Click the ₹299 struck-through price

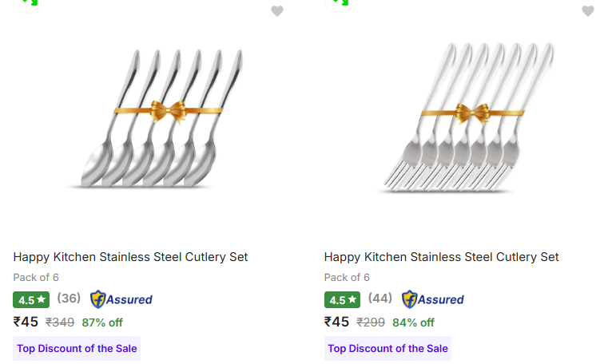pyautogui.click(x=371, y=322)
